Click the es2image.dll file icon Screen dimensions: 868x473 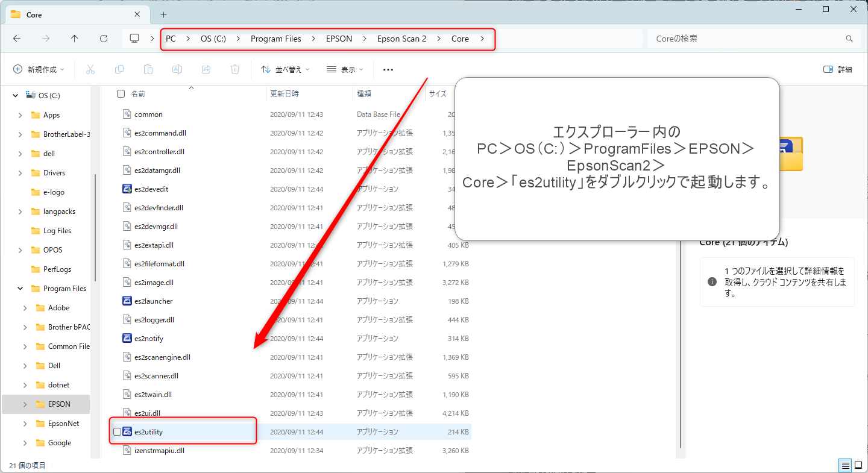[127, 282]
